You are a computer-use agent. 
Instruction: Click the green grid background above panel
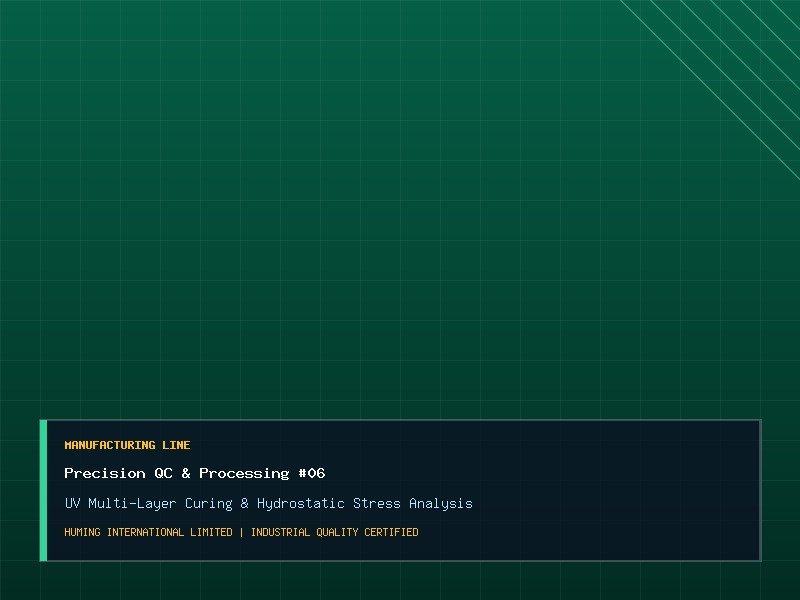(357, 204)
